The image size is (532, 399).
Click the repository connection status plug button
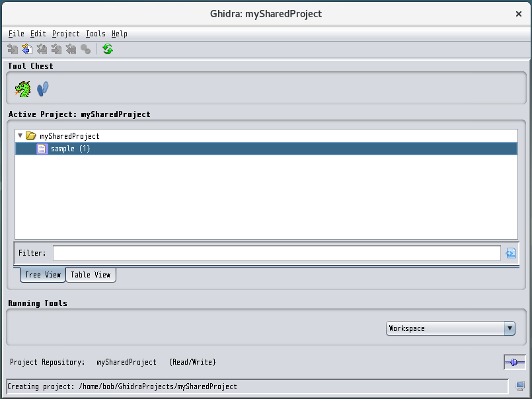515,363
